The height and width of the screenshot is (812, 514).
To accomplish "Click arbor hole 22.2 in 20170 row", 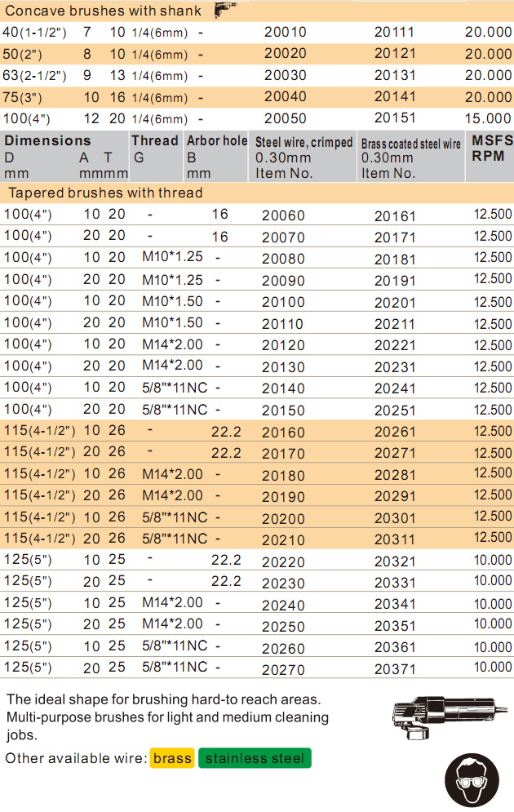I will click(226, 453).
